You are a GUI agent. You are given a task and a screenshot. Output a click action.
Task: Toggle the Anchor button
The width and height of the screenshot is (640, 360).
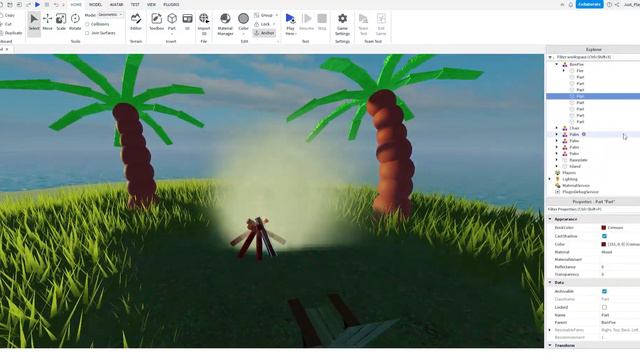[x=264, y=33]
